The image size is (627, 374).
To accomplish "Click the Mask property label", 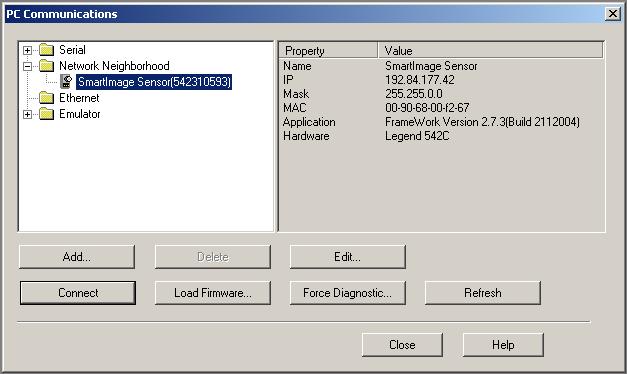I will pos(296,94).
